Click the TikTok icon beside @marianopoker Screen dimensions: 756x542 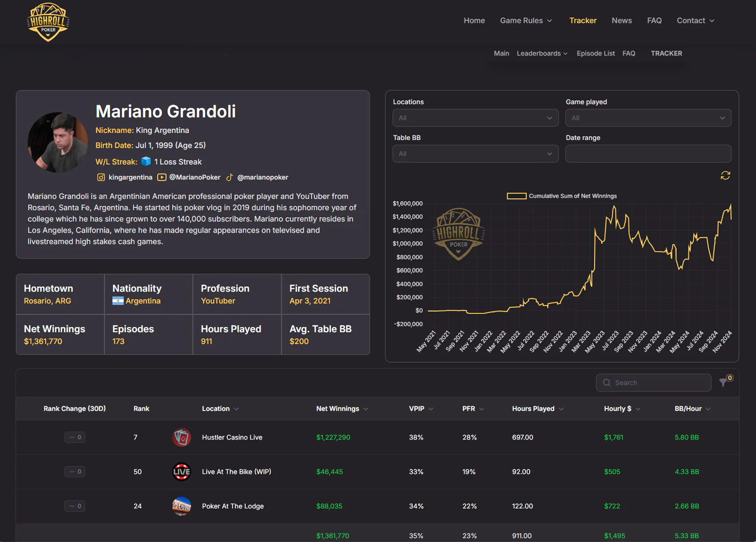click(229, 177)
